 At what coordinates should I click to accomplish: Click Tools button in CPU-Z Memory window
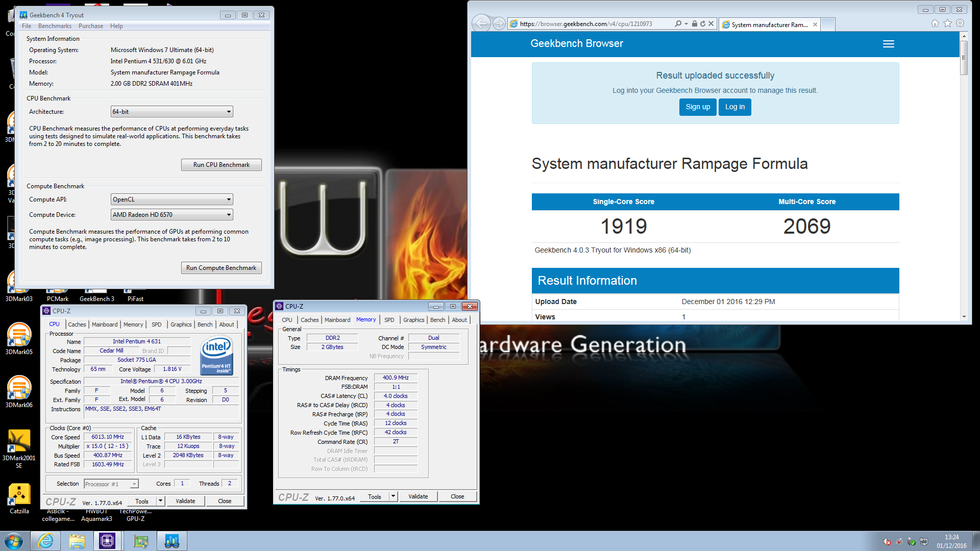point(375,496)
